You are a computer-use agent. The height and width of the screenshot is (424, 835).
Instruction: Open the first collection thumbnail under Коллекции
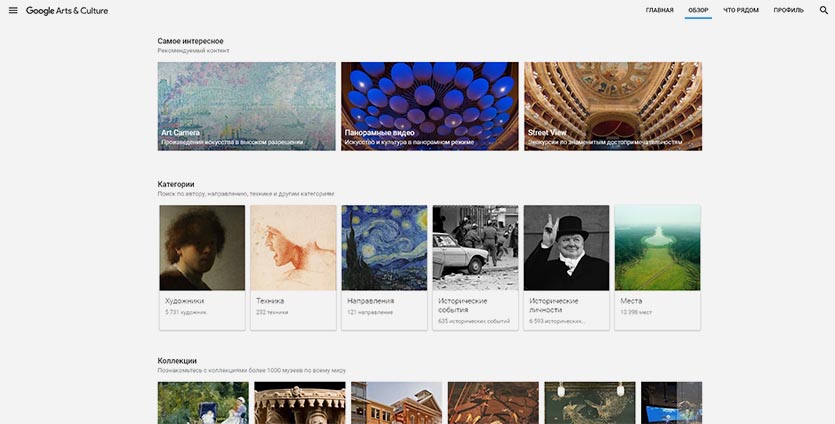pos(203,403)
